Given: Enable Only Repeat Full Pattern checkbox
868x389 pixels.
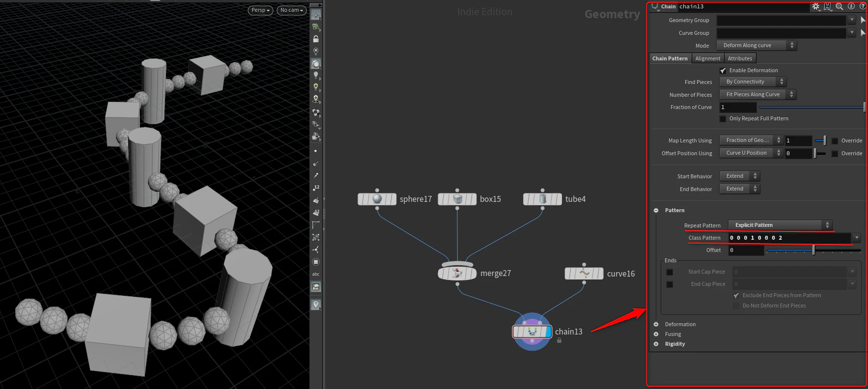Looking at the screenshot, I should (723, 119).
